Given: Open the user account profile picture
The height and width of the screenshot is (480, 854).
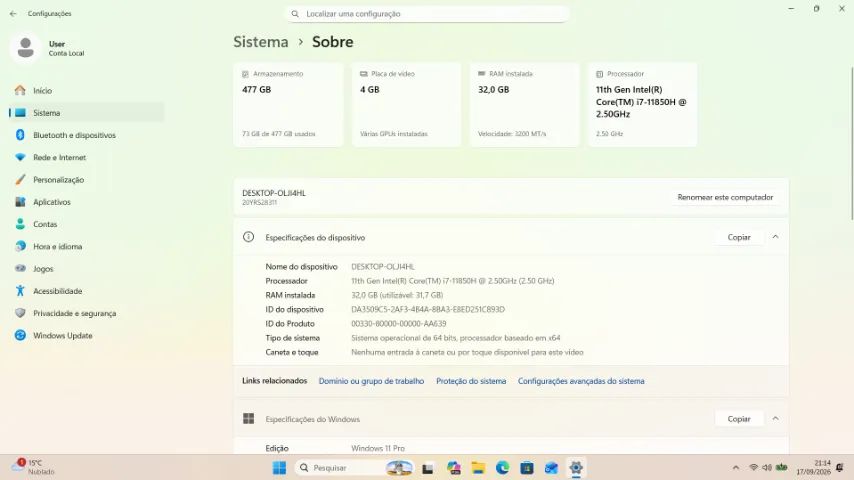Looking at the screenshot, I should pyautogui.click(x=26, y=48).
